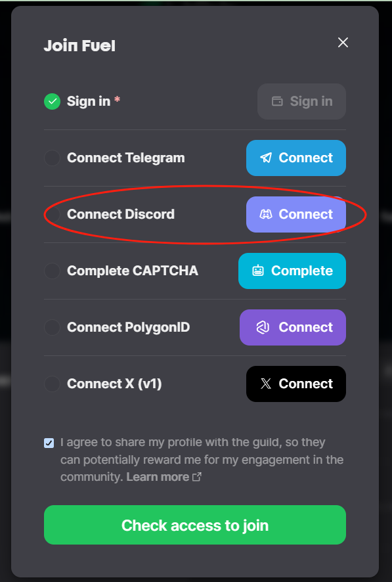Click the Discord logo icon

tap(265, 214)
